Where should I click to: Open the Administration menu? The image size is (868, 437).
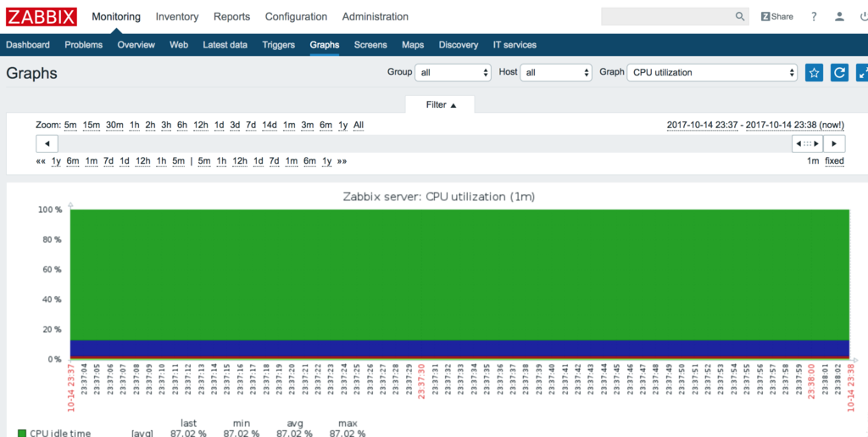pos(376,17)
